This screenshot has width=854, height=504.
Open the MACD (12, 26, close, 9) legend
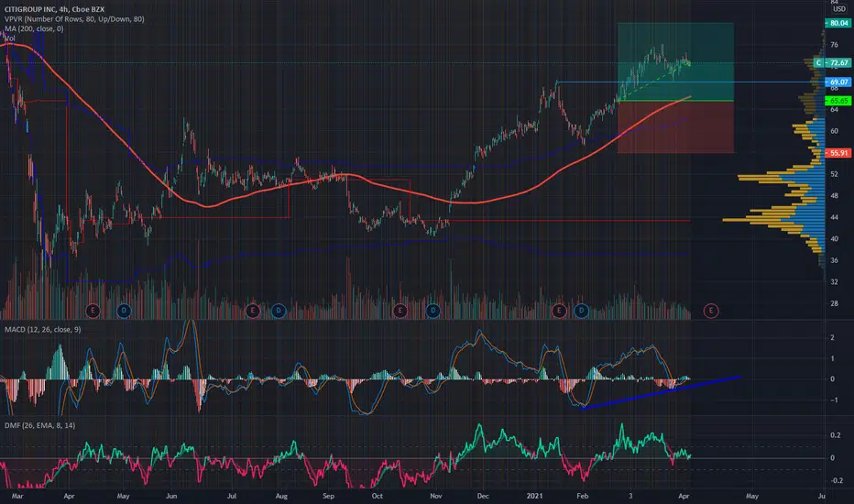coord(42,329)
